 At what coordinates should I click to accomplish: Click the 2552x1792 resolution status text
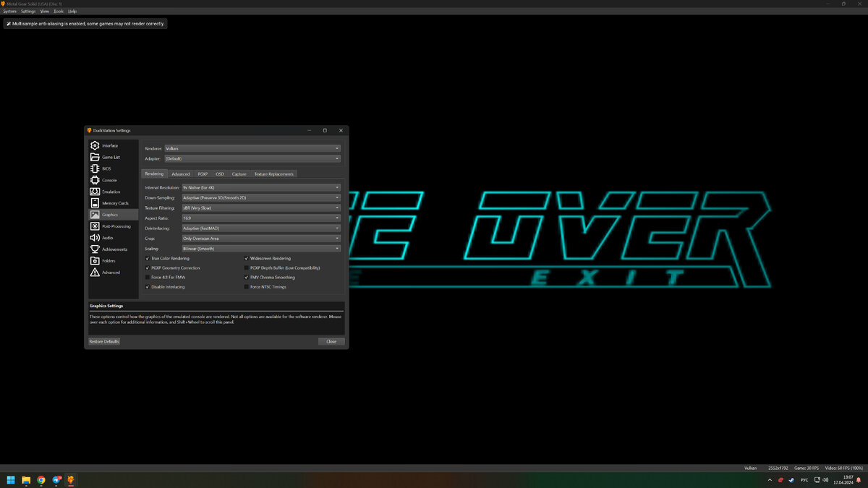pyautogui.click(x=779, y=468)
